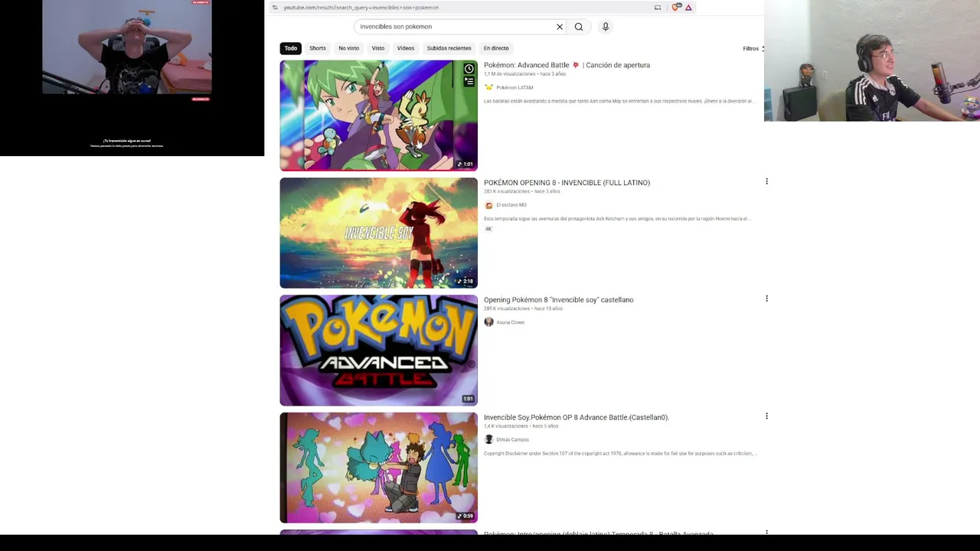Go to the Dimas Campos channel name

click(x=513, y=440)
